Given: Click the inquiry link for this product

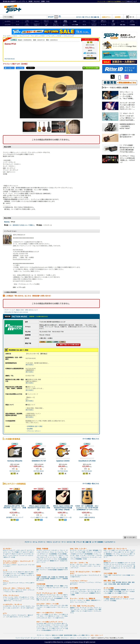Looking at the screenshot, I should click(28, 296).
